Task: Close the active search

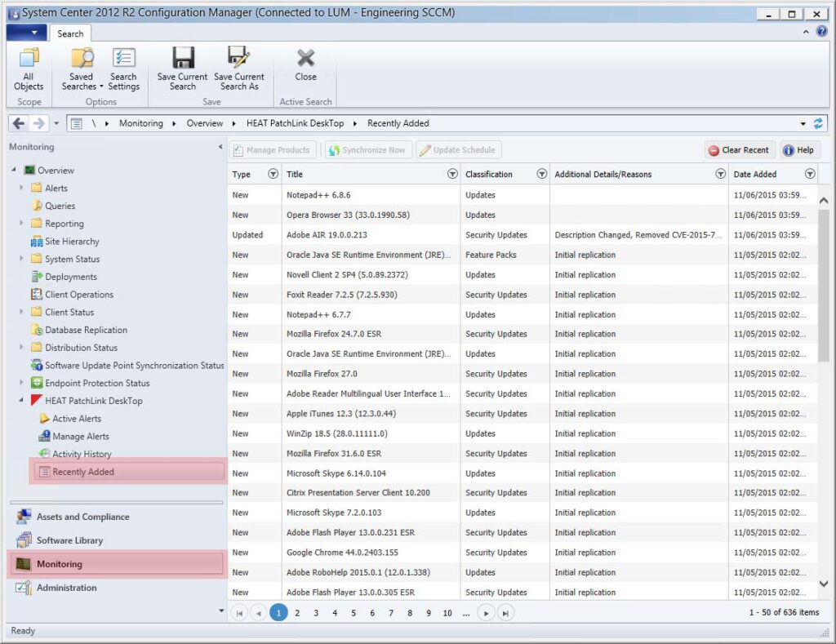Action: (305, 69)
